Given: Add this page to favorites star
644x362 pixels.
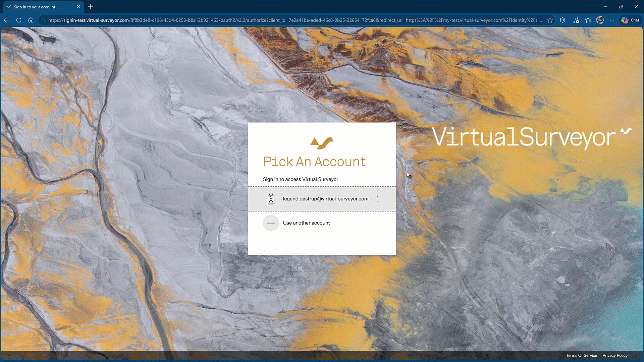Looking at the screenshot, I should (550, 20).
